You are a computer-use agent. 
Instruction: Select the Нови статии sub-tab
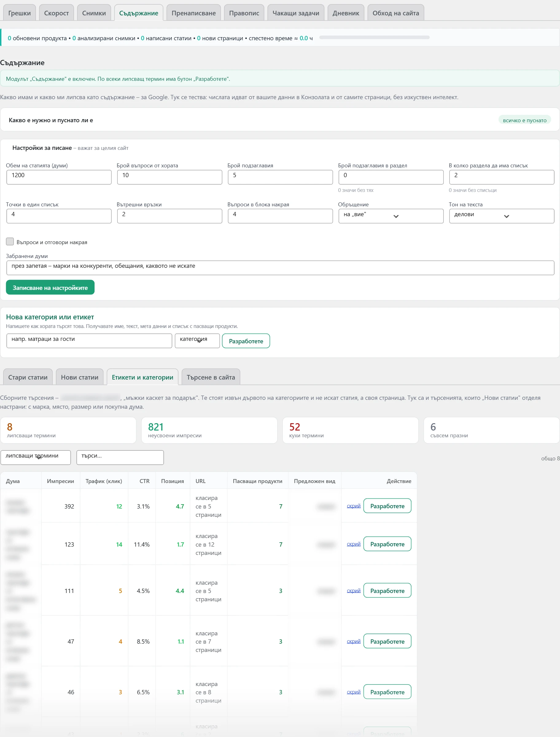click(80, 377)
